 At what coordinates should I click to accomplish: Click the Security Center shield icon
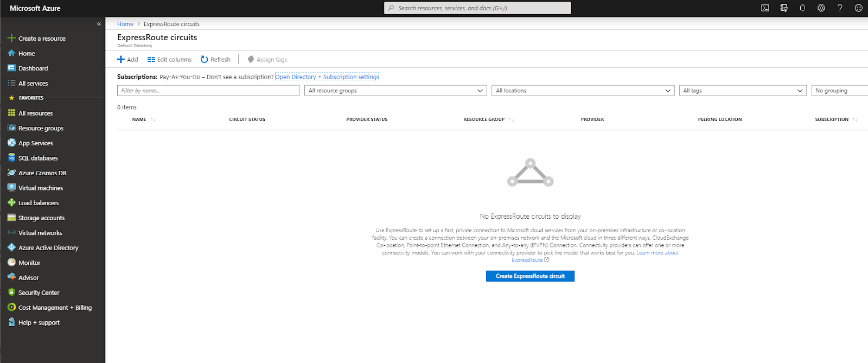click(x=11, y=292)
